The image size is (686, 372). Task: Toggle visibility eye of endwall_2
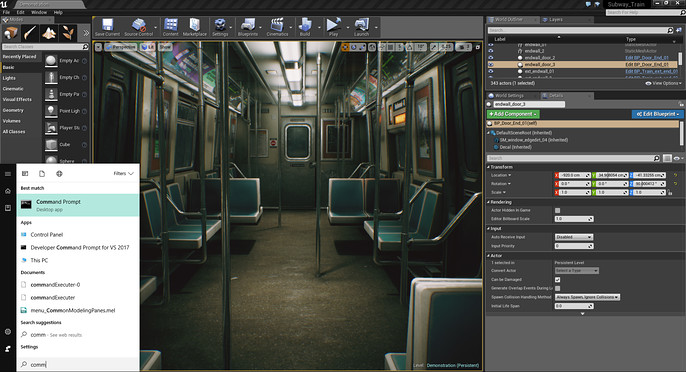[491, 51]
